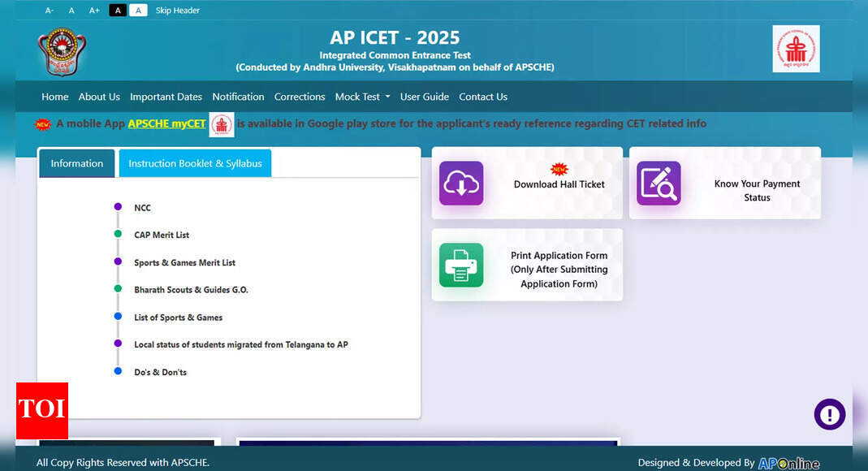Viewport: 868px width, 471px height.
Task: Decrease font size with A- button
Action: (50, 11)
